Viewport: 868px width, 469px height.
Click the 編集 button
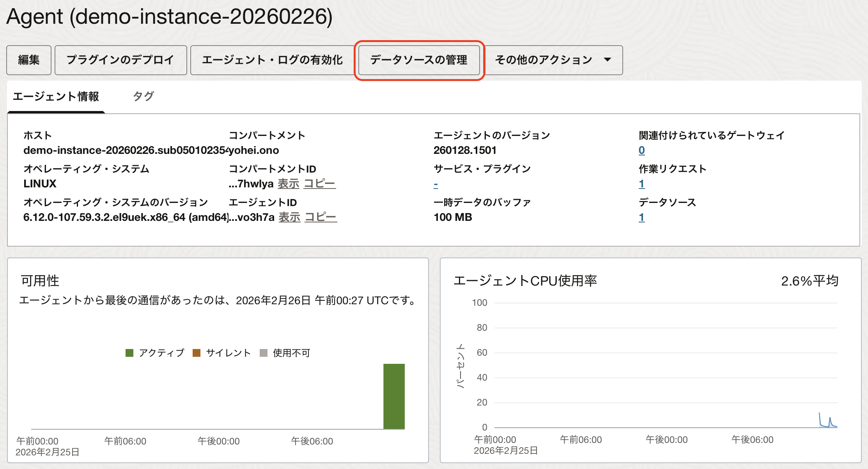click(x=29, y=60)
